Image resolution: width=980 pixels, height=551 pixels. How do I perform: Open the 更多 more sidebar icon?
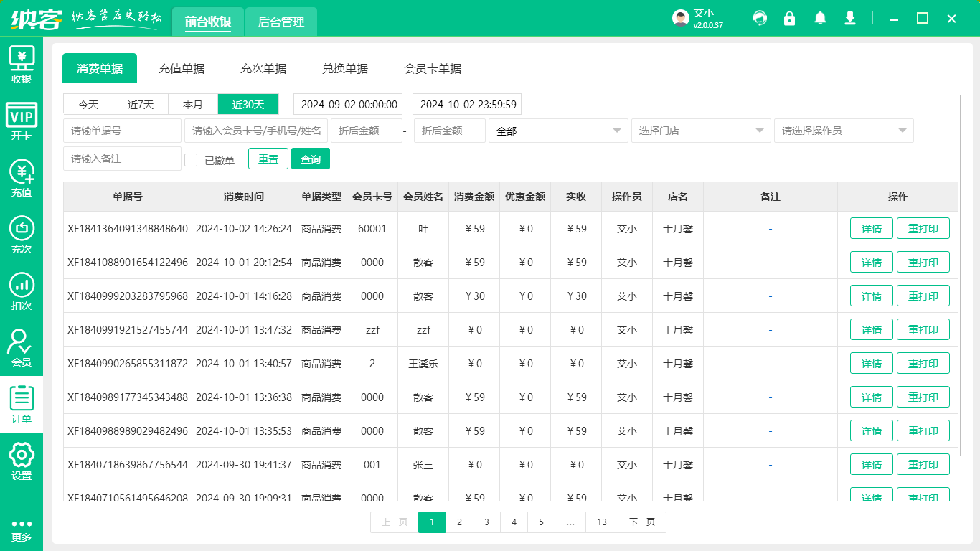pyautogui.click(x=22, y=529)
